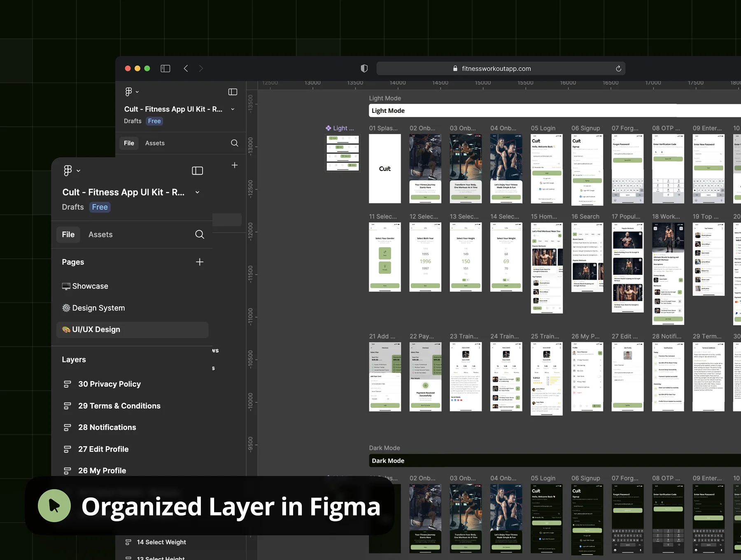Click the Free badge in the browser window sidebar
Screen dimensions: 741x560
tap(154, 121)
